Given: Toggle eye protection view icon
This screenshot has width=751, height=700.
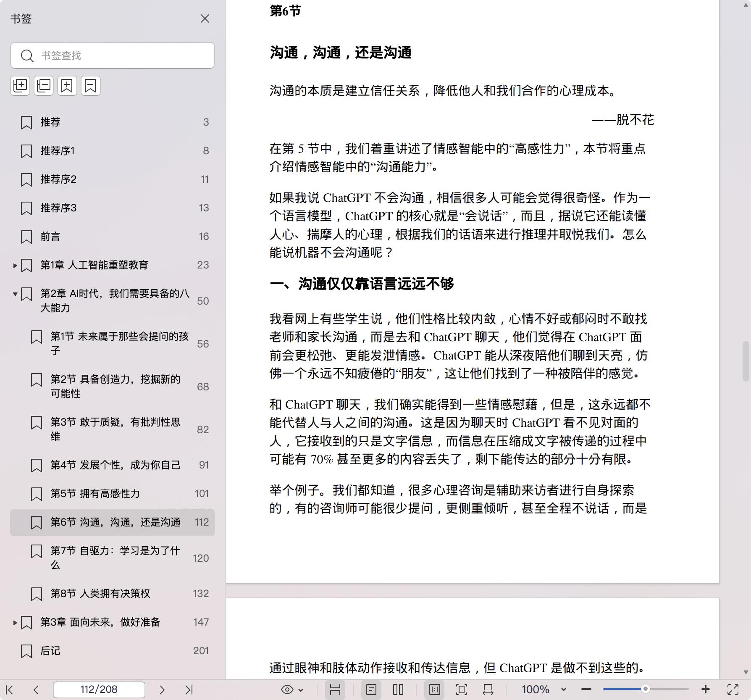Looking at the screenshot, I should pyautogui.click(x=287, y=689).
